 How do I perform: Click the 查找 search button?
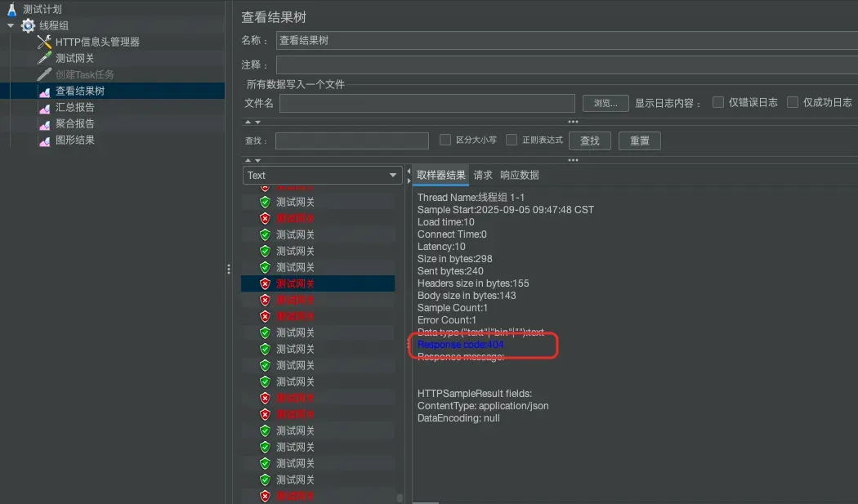(590, 140)
